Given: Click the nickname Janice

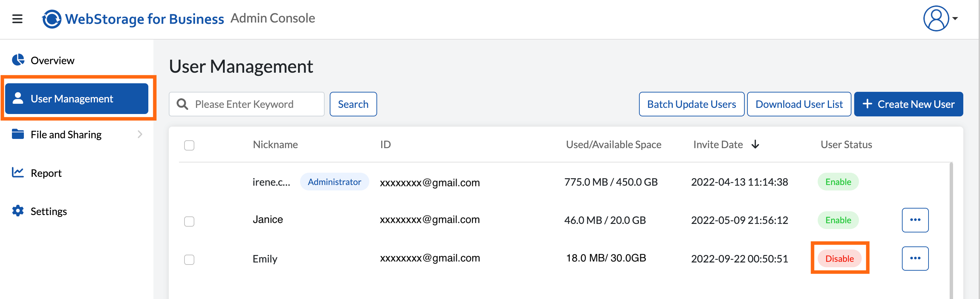Looking at the screenshot, I should pyautogui.click(x=268, y=219).
